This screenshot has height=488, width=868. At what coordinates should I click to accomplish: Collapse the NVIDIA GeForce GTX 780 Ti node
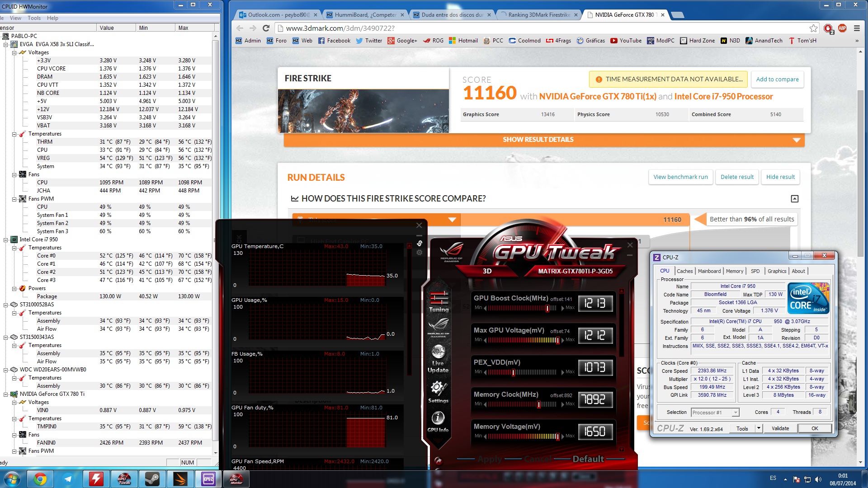6,394
